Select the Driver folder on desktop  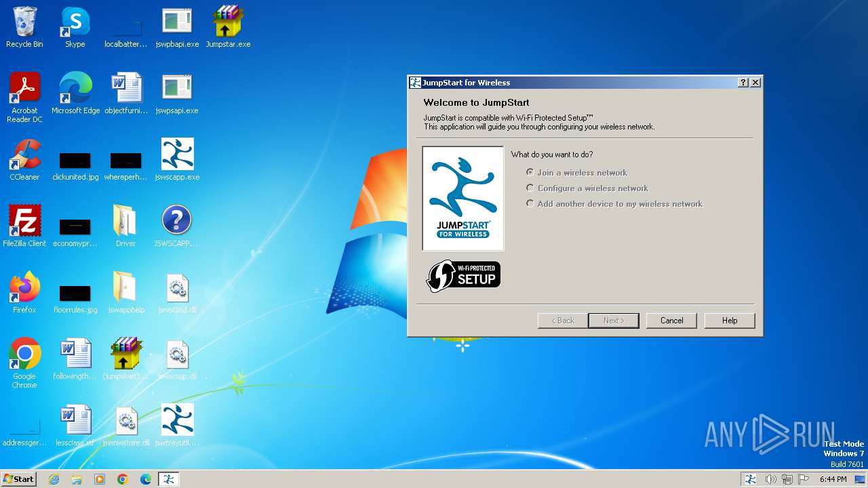coord(125,226)
